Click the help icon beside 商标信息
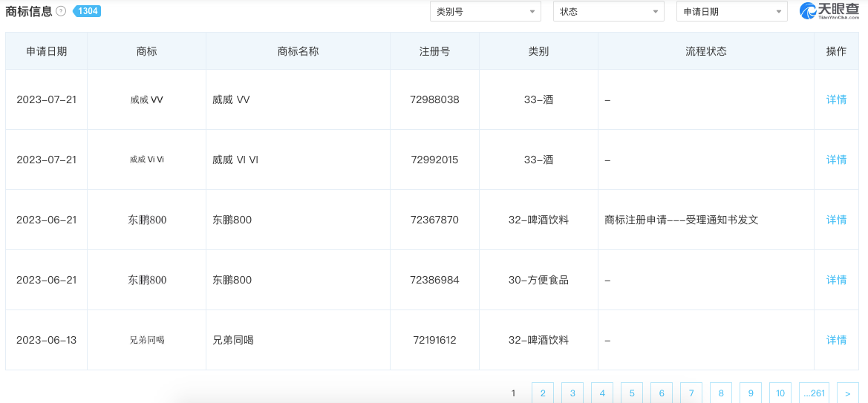 tap(62, 11)
